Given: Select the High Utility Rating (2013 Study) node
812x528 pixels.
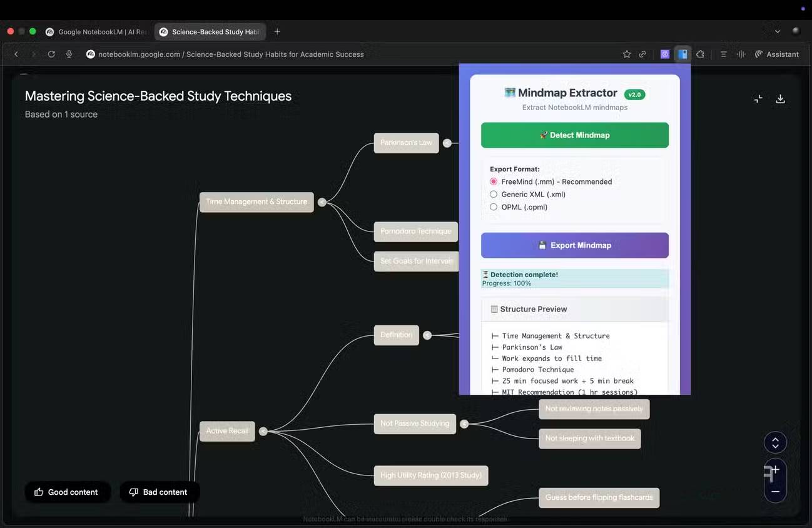Looking at the screenshot, I should (431, 475).
